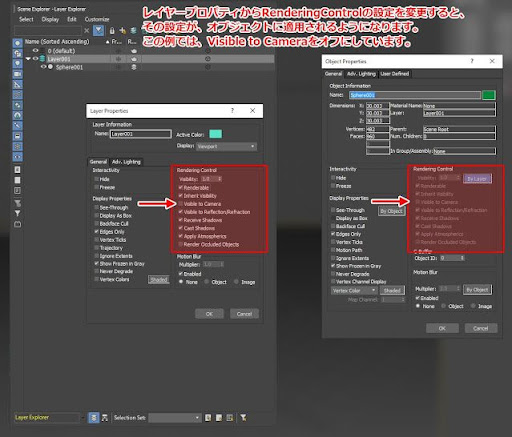
Task: Toggle Display Shapes icon in left sidebar
Action: click(x=17, y=53)
